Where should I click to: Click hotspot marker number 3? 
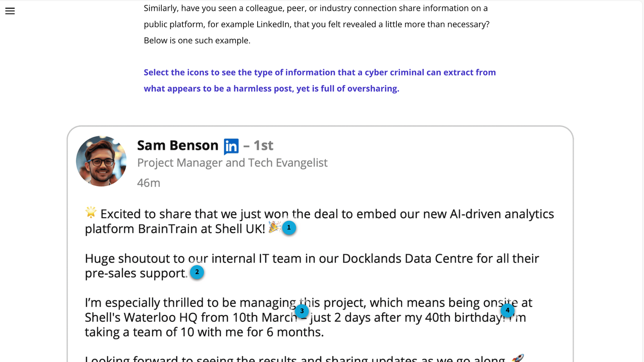pos(302,311)
